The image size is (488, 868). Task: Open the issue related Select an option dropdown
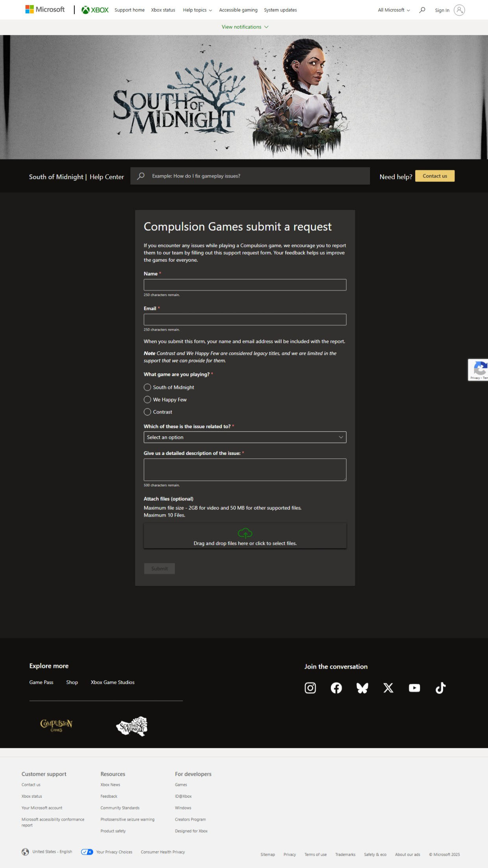tap(245, 437)
